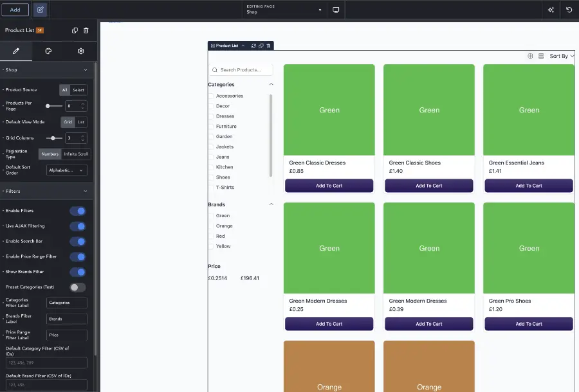
Task: Delete the Product List via panel trash icon
Action: point(86,30)
